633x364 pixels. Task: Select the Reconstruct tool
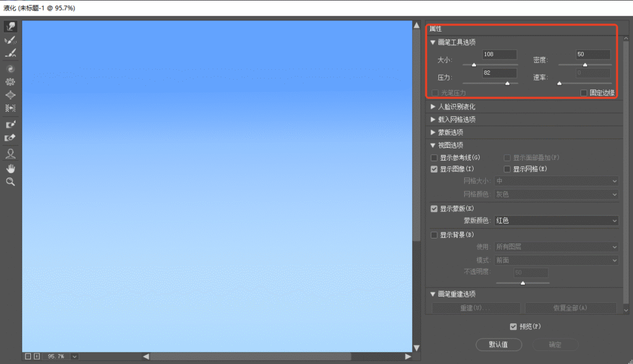pos(11,40)
